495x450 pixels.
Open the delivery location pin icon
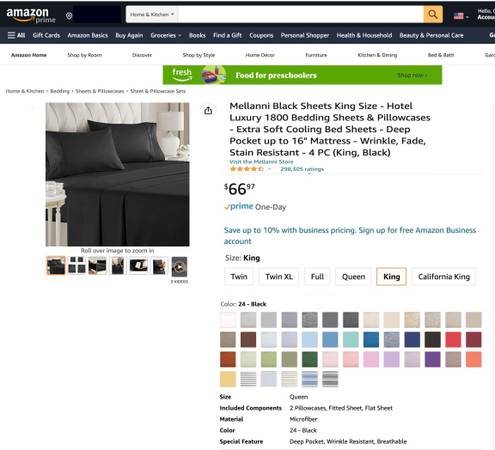pos(69,16)
